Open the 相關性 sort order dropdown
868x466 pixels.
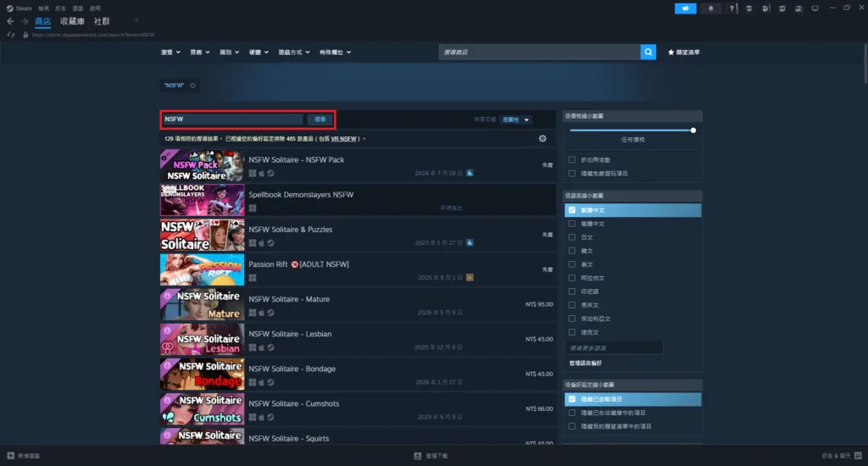pos(515,119)
